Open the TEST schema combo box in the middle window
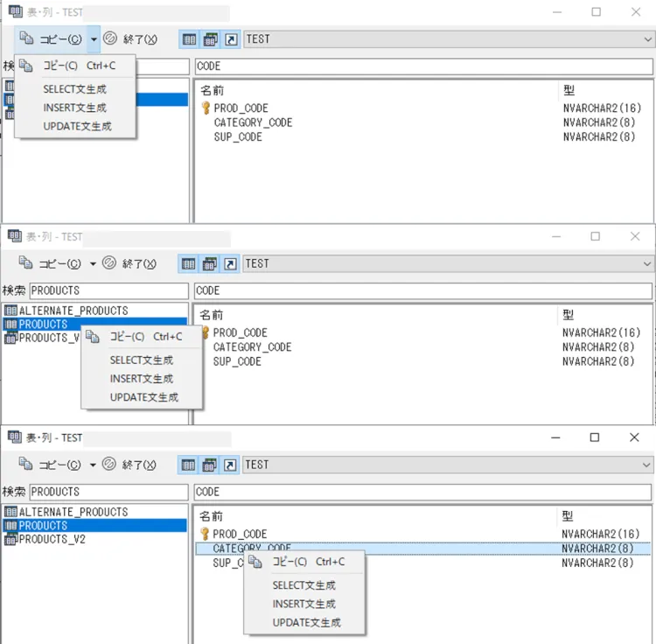Screen dimensions: 656x644 click(448, 264)
